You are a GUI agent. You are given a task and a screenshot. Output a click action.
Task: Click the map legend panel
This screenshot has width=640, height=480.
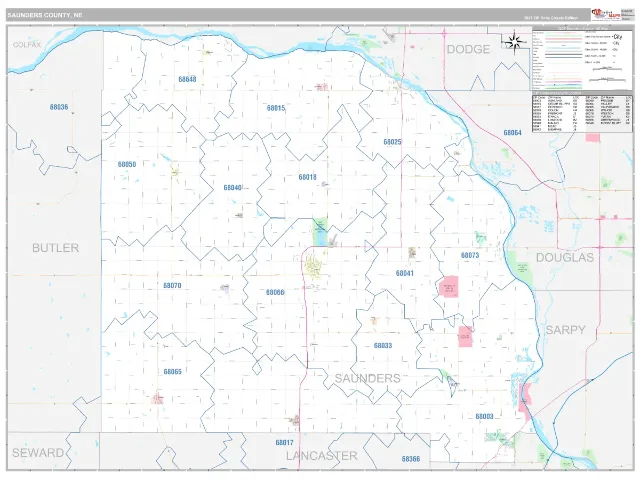(582, 58)
